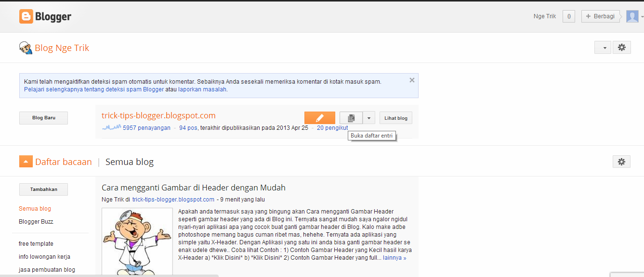Click the Blog Baru button
Viewport: 644px width, 277px height.
[x=43, y=118]
